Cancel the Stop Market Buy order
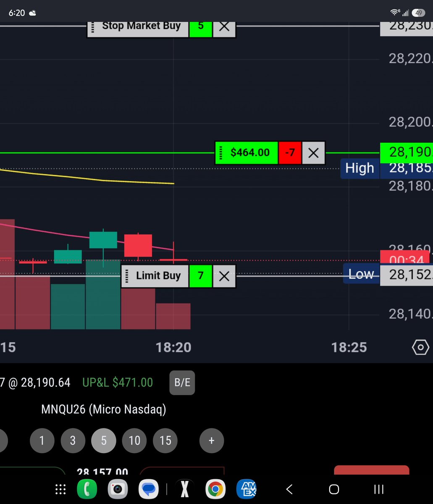 click(224, 27)
